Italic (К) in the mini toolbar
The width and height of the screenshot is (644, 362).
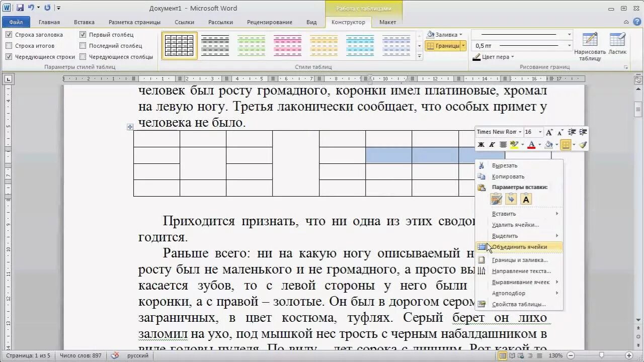click(492, 145)
